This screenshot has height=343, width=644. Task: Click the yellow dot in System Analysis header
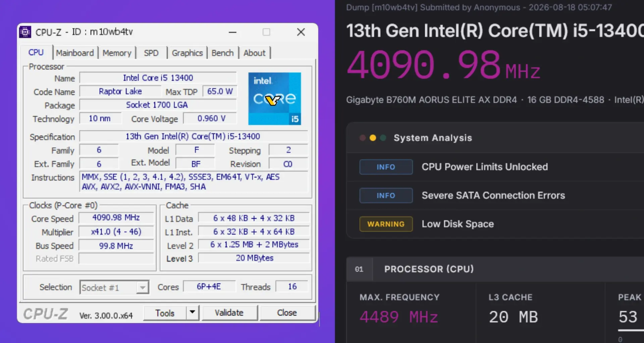pos(373,138)
